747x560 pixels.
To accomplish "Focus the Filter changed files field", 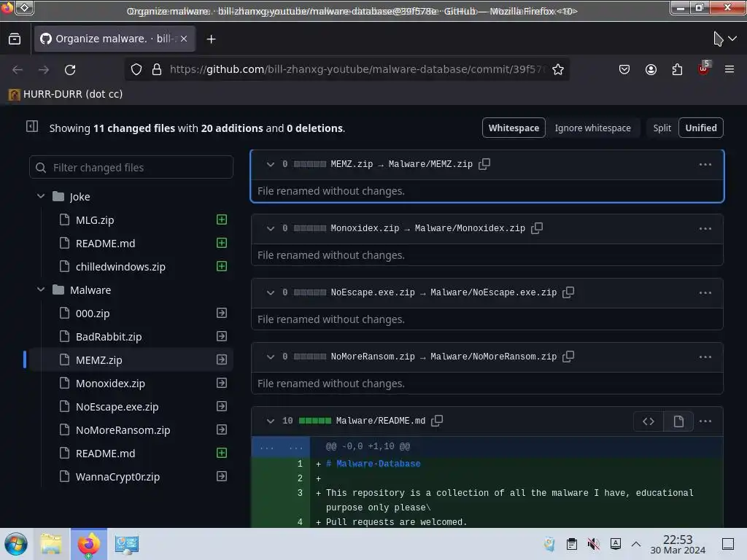I will click(131, 167).
